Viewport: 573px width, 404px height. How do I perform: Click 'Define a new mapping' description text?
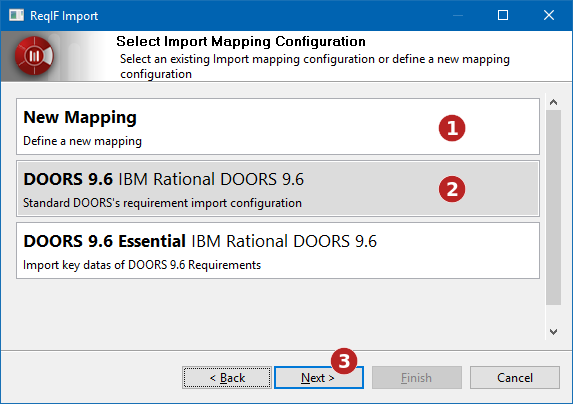point(82,141)
